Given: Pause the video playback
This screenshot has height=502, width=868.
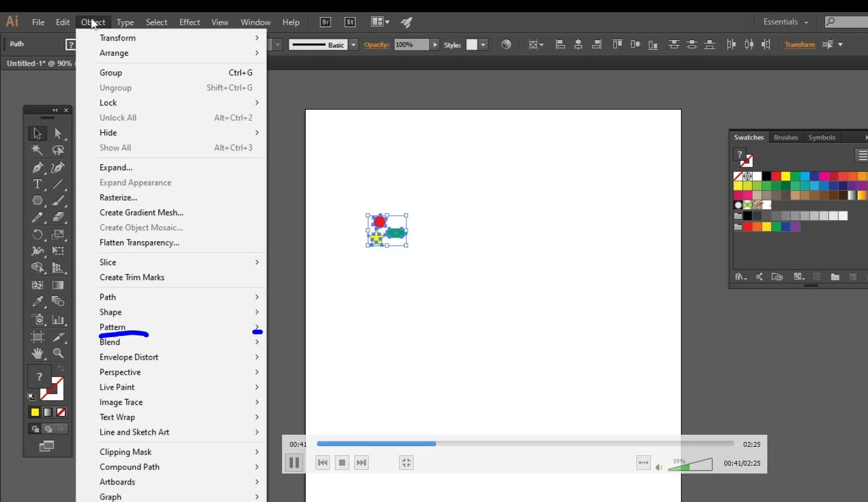Looking at the screenshot, I should click(x=294, y=463).
